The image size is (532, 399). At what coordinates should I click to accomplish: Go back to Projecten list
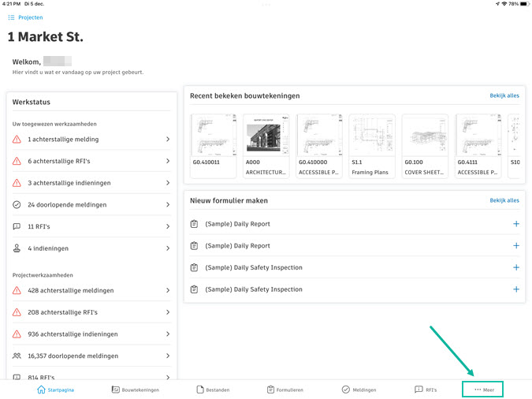tap(25, 17)
